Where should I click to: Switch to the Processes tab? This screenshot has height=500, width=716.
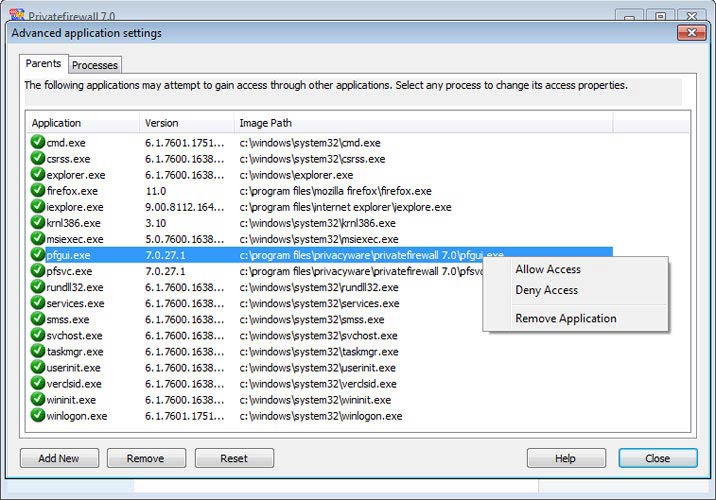click(x=95, y=65)
